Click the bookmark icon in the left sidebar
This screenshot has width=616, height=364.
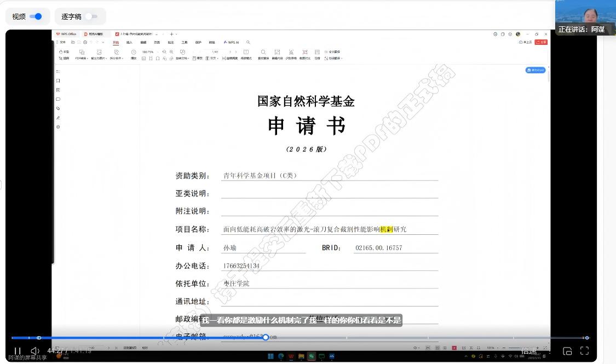[58, 80]
